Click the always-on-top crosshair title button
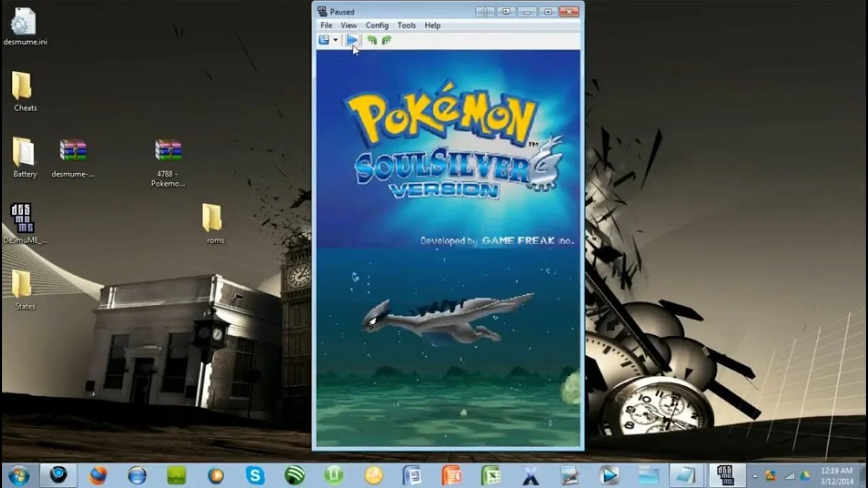Screen dimensions: 868x488 [485, 12]
